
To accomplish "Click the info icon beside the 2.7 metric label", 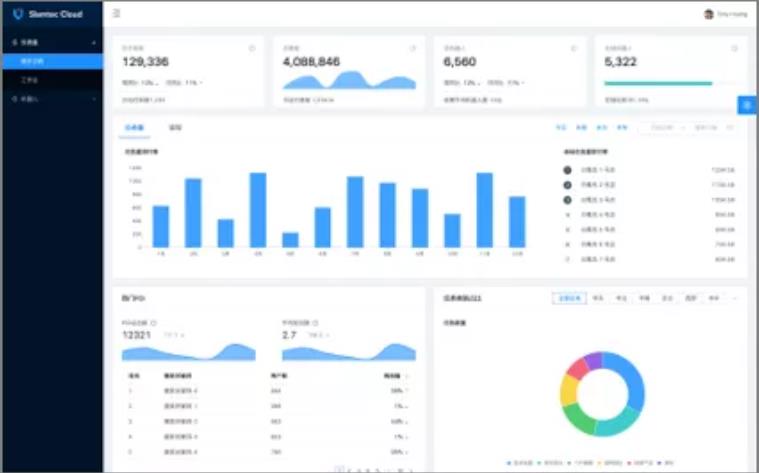I will click(315, 323).
